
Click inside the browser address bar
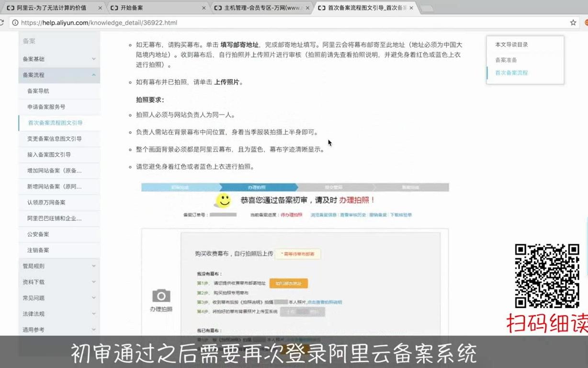(192, 22)
